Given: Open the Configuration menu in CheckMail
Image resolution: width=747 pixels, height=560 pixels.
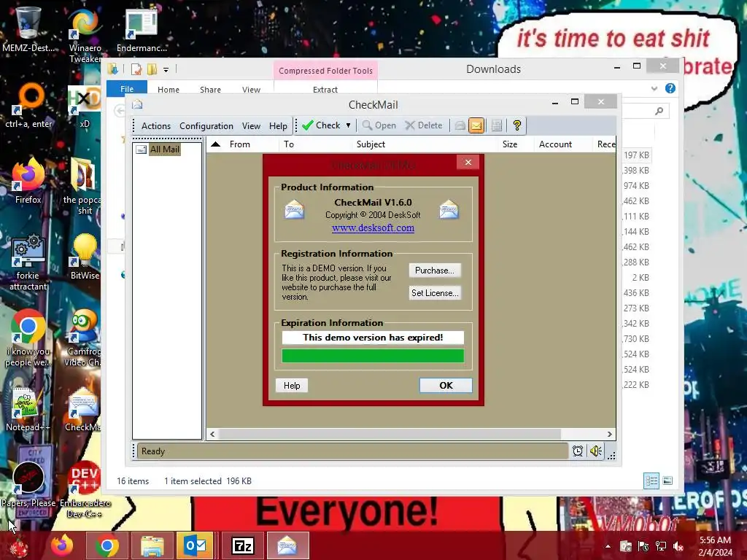Looking at the screenshot, I should pos(206,126).
